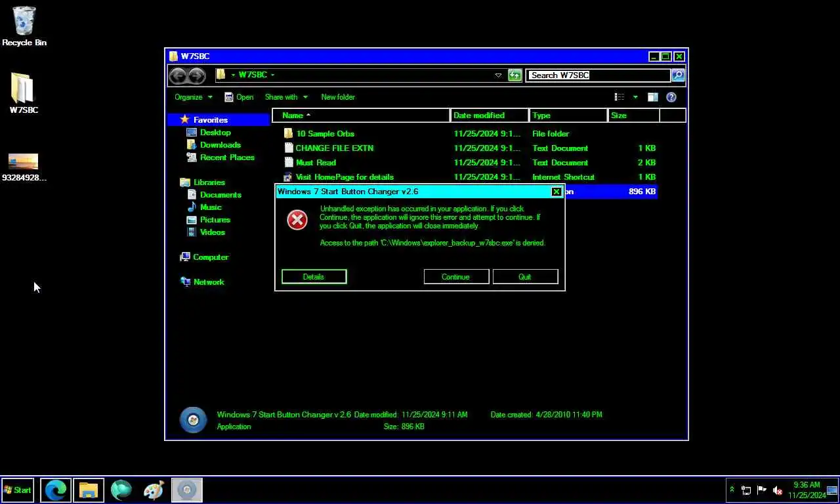Open Help via the question mark icon
This screenshot has width=840, height=504.
click(671, 97)
